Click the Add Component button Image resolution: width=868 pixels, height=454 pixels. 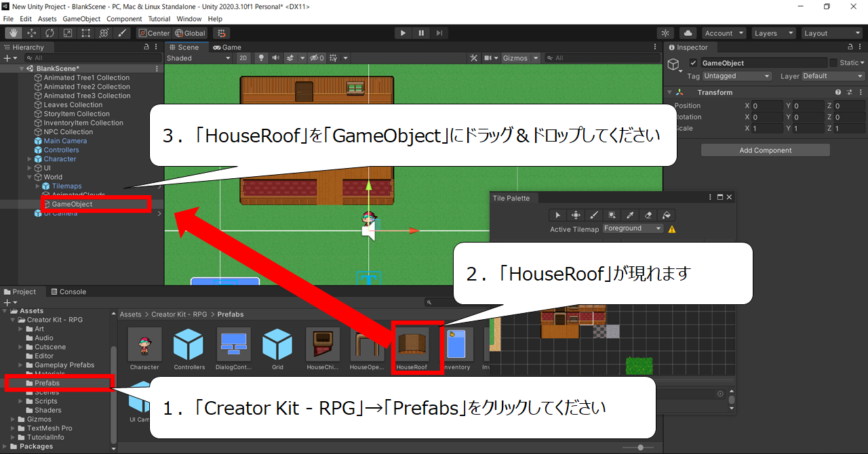tap(766, 150)
